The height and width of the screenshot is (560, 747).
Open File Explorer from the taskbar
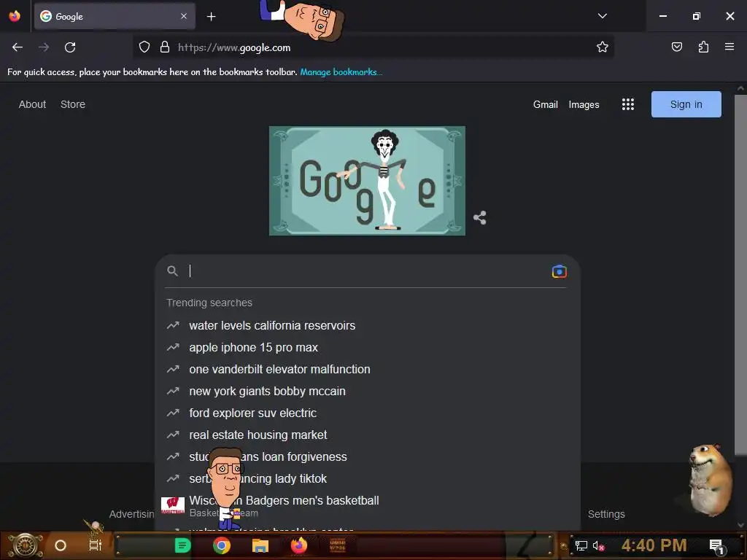[x=260, y=545]
